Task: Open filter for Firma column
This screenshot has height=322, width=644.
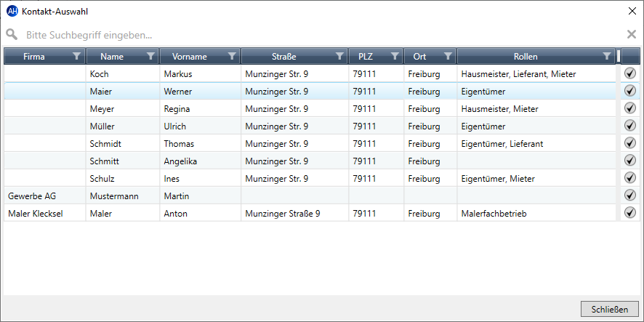Action: click(76, 56)
